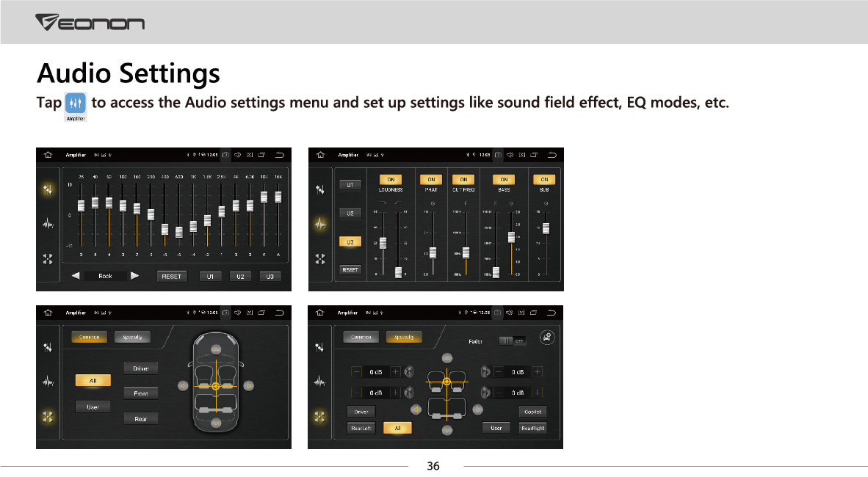Open equalizer sidebar icon on Common sound field screen
Screen dimensions: 868x477
click(x=48, y=348)
